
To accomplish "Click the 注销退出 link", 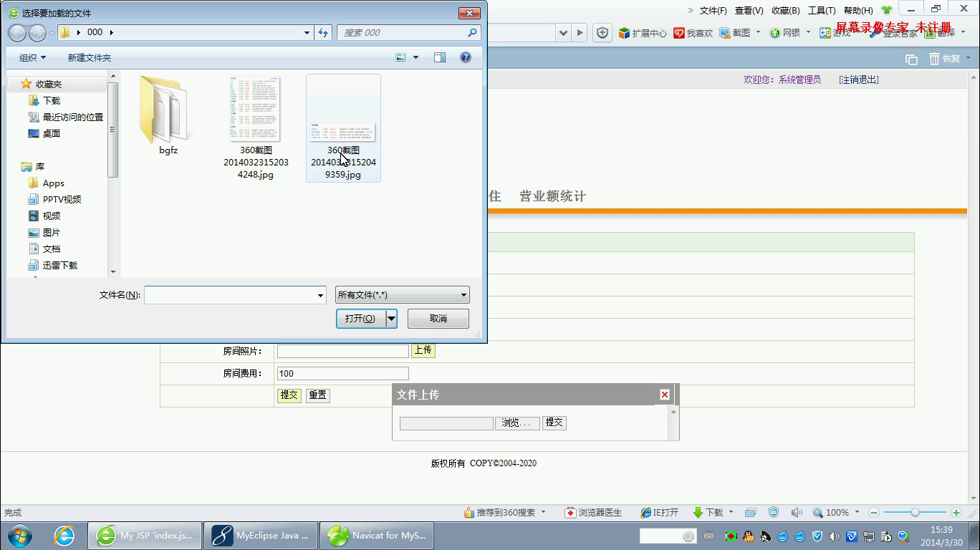I will 858,79.
